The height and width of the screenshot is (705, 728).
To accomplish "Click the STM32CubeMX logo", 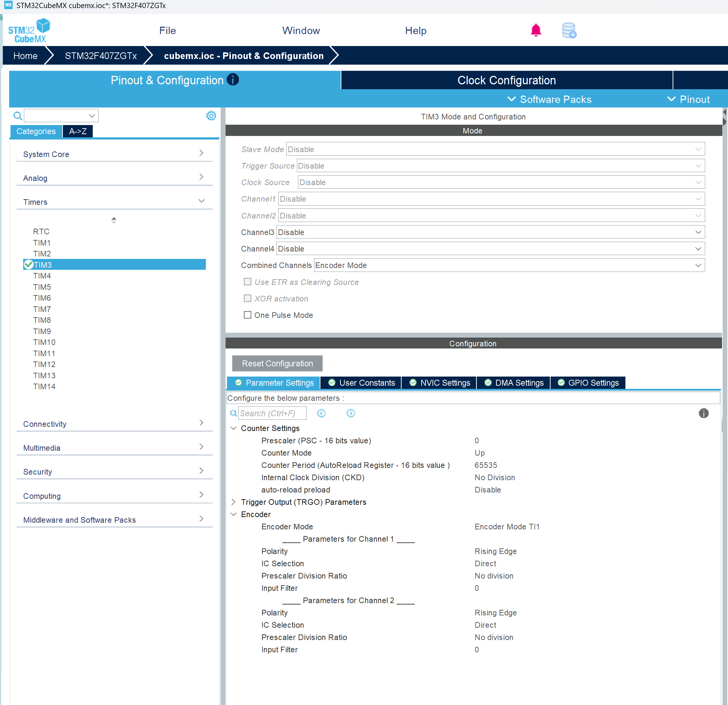I will click(29, 31).
